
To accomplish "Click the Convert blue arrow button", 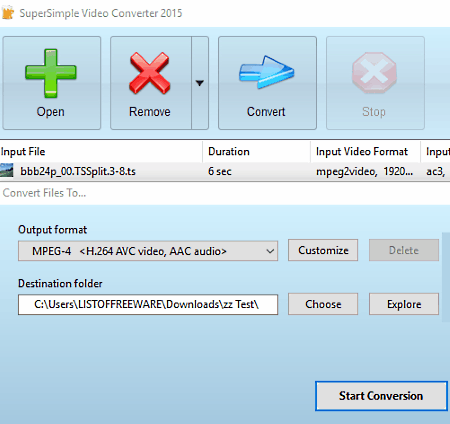I will pyautogui.click(x=267, y=83).
